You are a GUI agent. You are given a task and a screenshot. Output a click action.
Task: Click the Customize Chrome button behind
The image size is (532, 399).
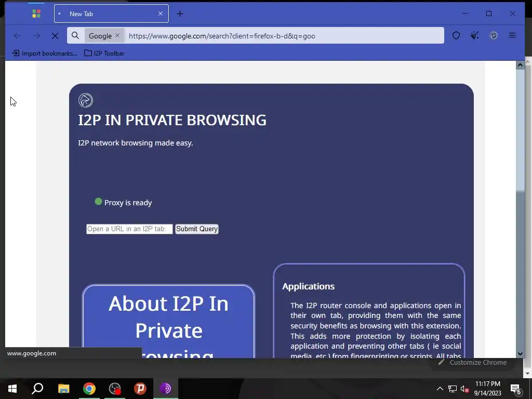point(473,362)
